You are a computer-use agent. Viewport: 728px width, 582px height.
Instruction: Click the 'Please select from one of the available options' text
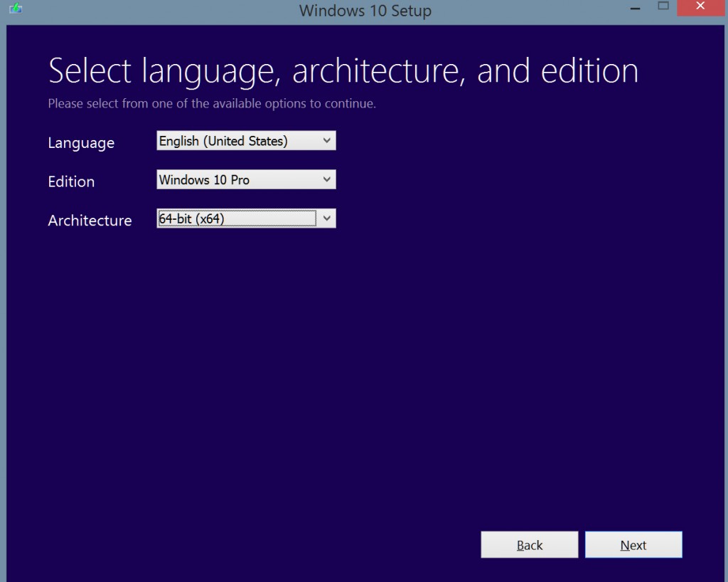[212, 104]
